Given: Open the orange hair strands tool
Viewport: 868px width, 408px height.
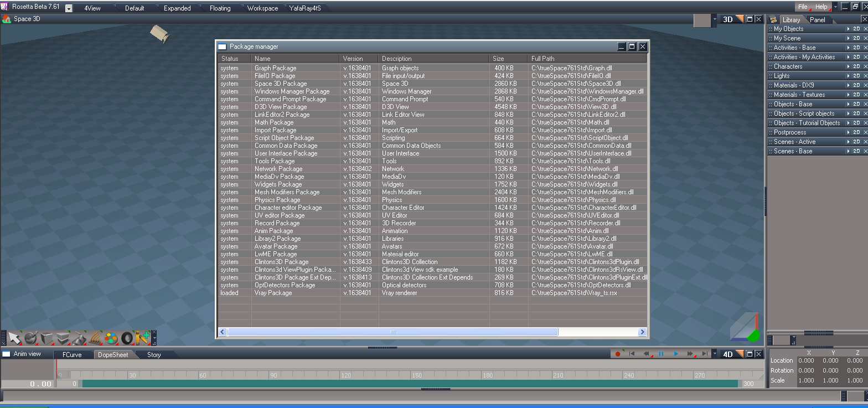Looking at the screenshot, I should (95, 338).
